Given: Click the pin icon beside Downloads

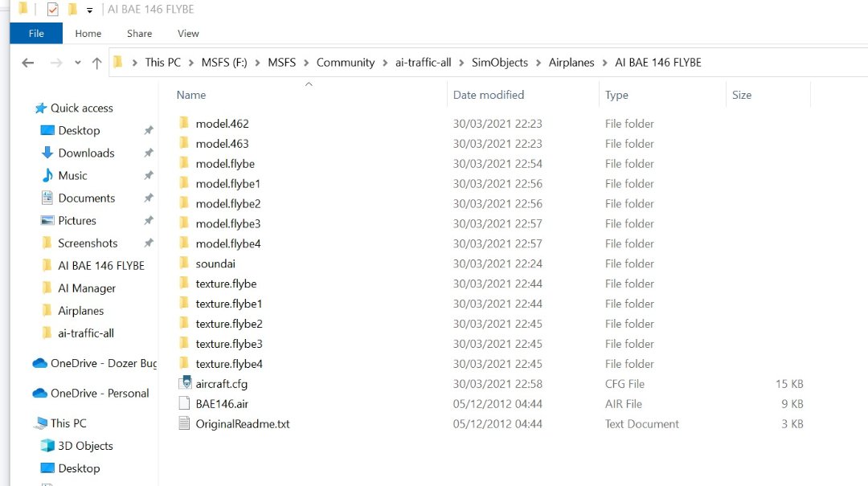Looking at the screenshot, I should click(149, 153).
